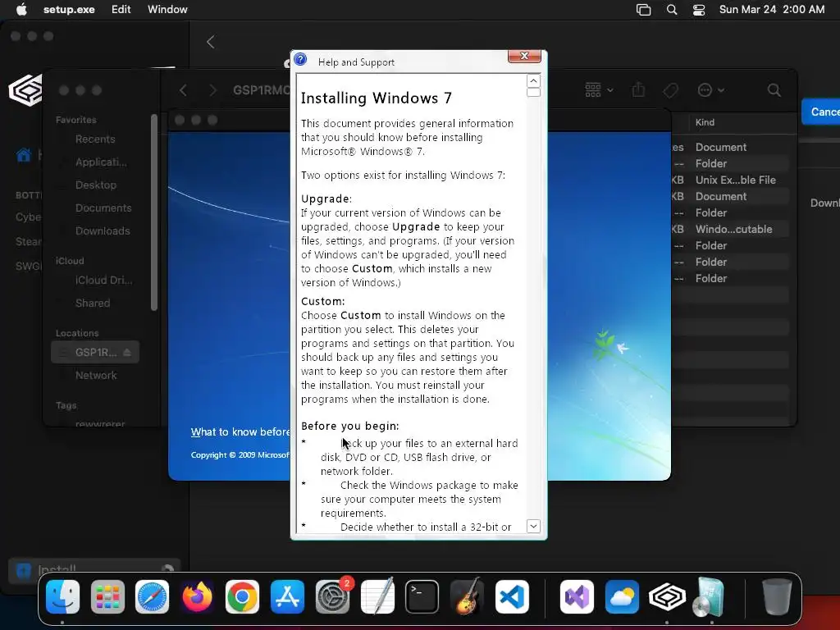840x630 pixels.
Task: Select Network in Finder sidebar
Action: pyautogui.click(x=96, y=375)
